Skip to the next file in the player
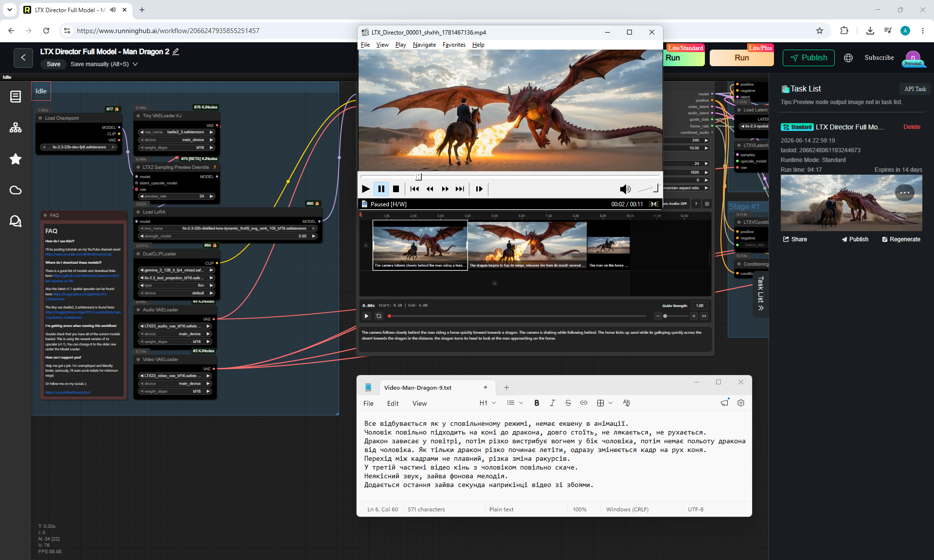This screenshot has width=934, height=560. pyautogui.click(x=460, y=189)
